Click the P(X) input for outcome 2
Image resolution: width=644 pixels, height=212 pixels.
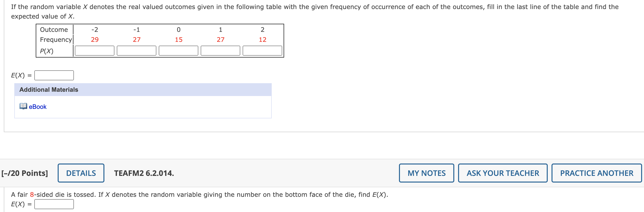[x=262, y=51]
